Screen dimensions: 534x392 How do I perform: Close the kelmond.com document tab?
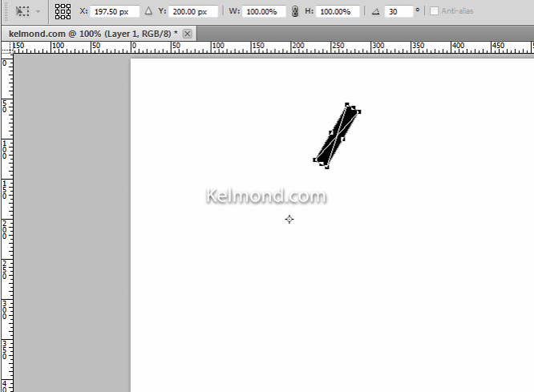pyautogui.click(x=188, y=34)
